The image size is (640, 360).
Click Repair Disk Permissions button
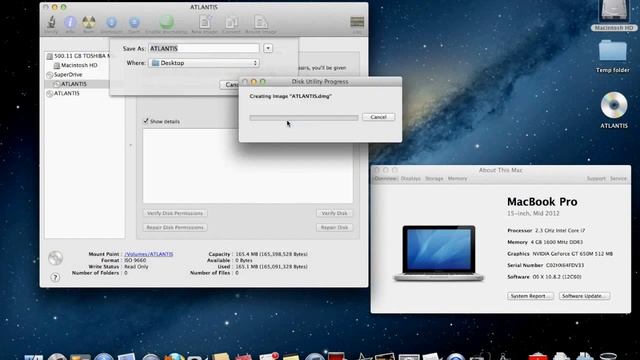[175, 227]
